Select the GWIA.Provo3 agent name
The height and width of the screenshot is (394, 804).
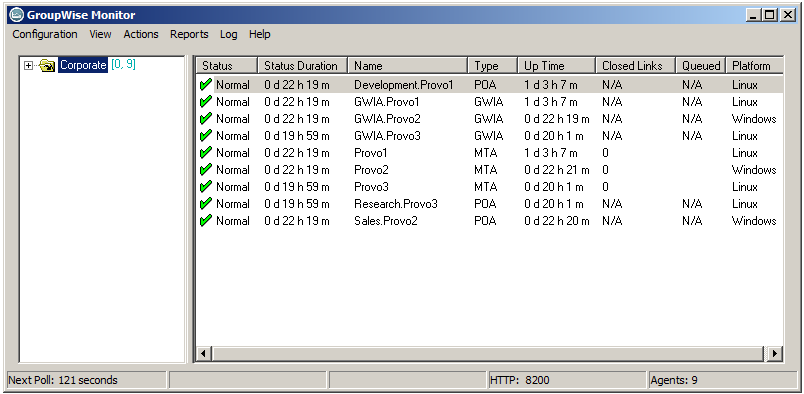point(387,135)
